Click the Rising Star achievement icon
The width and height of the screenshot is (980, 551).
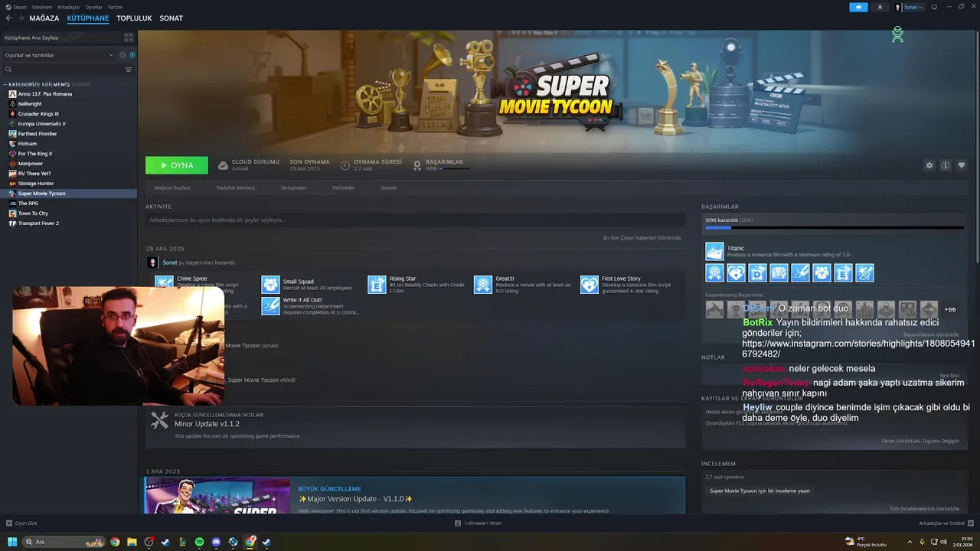377,285
